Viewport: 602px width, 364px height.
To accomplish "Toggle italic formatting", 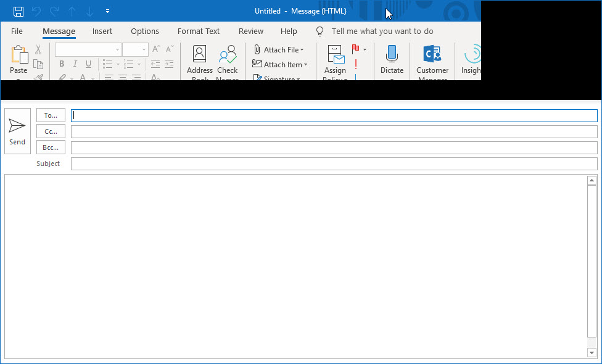I will click(75, 64).
